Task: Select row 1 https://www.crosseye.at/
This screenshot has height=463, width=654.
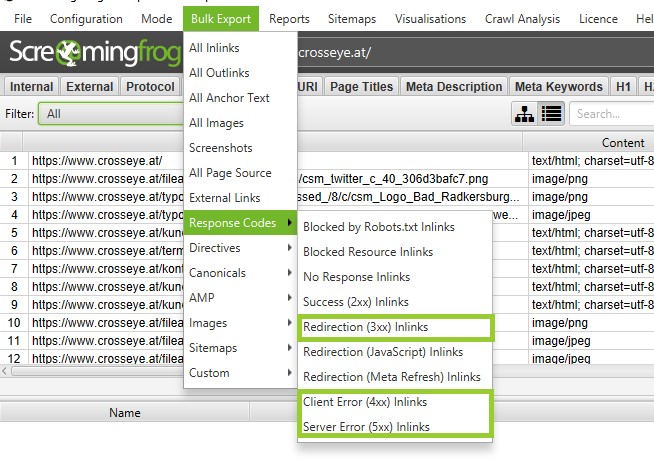Action: (x=97, y=161)
